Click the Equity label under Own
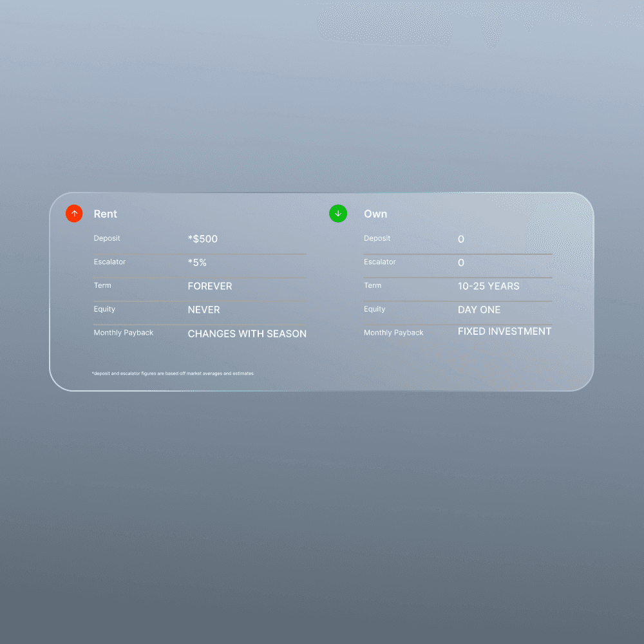This screenshot has width=644, height=644. [375, 309]
